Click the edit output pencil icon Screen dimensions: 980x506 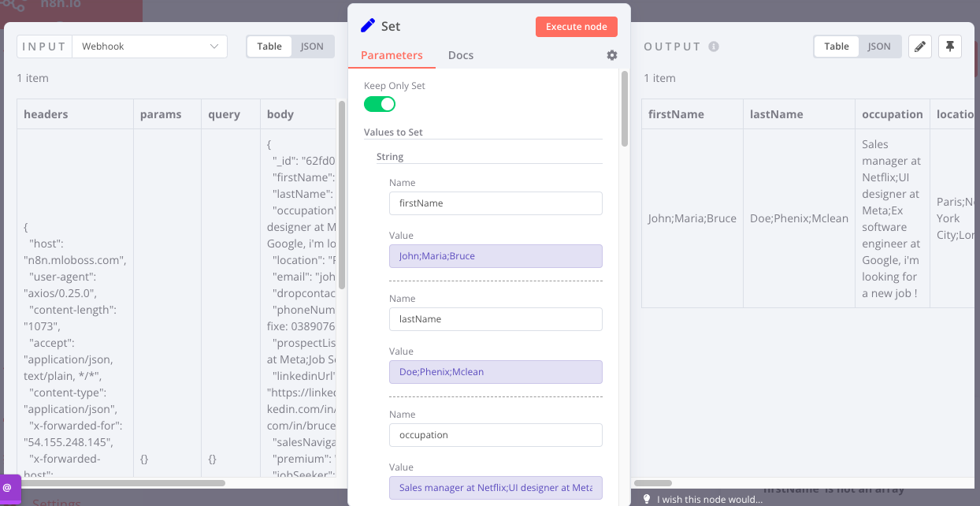click(919, 47)
